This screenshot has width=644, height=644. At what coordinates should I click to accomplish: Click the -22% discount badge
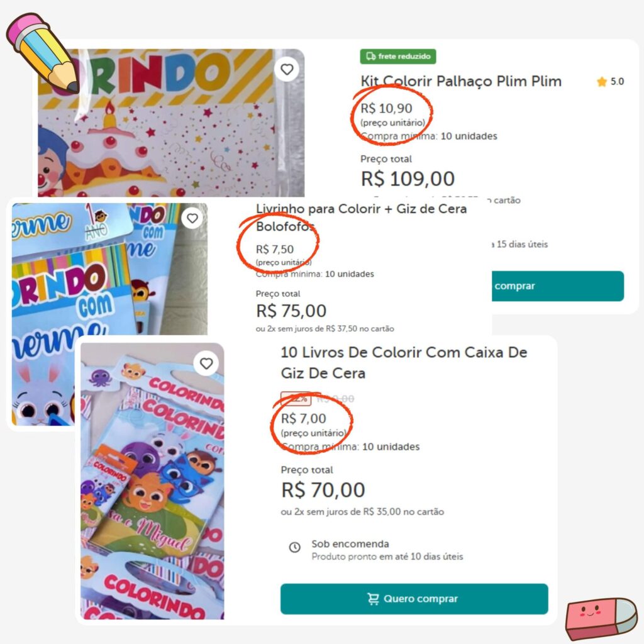(x=294, y=399)
